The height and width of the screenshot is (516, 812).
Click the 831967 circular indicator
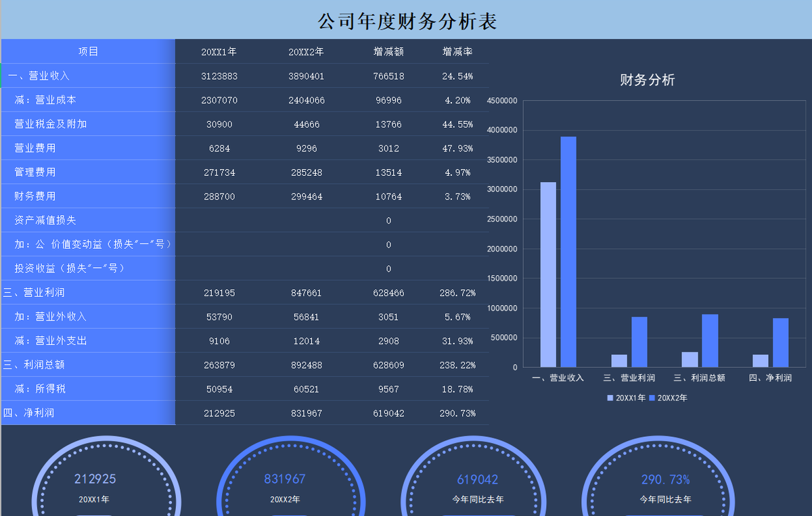[291, 476]
